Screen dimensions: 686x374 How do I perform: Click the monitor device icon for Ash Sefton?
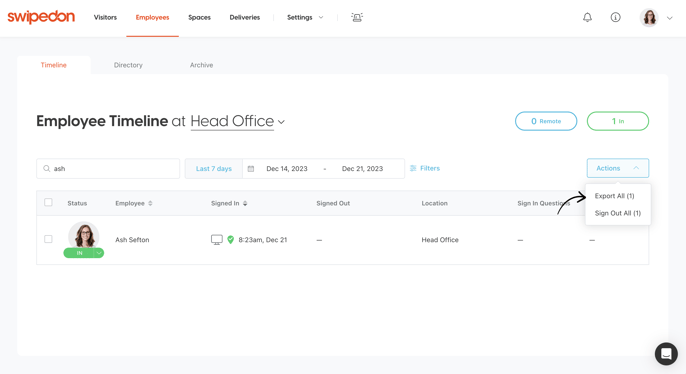coord(217,240)
